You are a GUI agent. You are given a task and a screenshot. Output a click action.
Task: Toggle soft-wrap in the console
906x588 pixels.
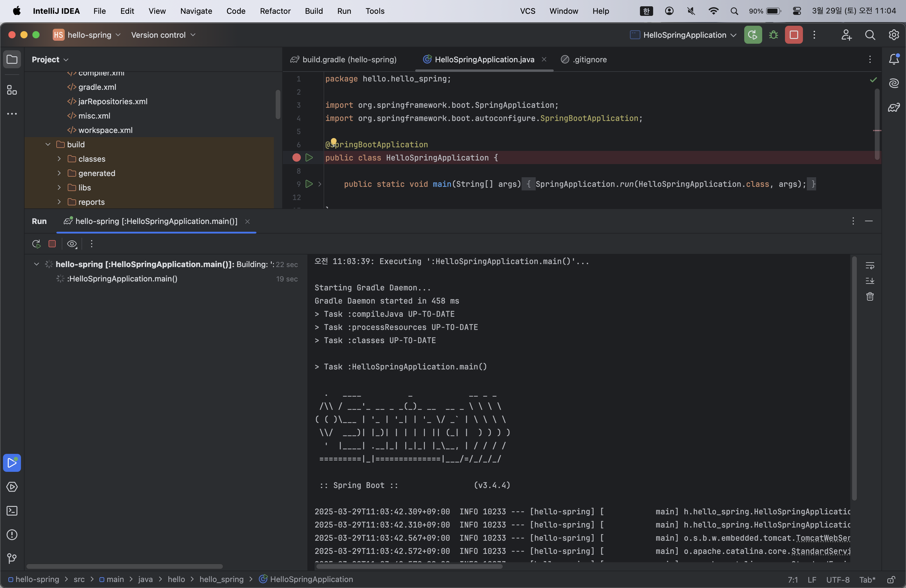[870, 266]
